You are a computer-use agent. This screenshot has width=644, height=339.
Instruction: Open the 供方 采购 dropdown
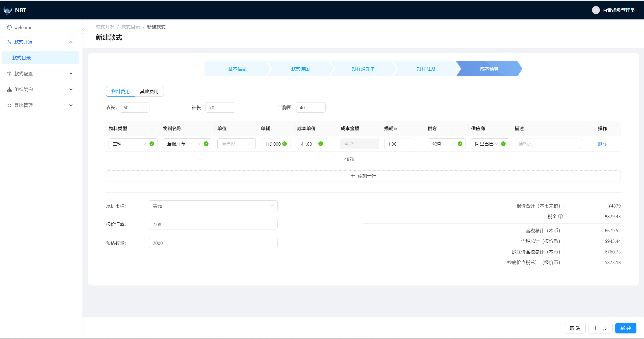pyautogui.click(x=447, y=144)
